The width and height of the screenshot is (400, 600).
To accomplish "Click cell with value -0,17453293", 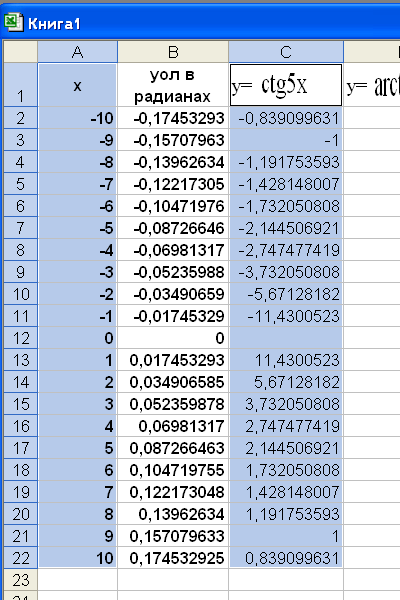I will 173,118.
